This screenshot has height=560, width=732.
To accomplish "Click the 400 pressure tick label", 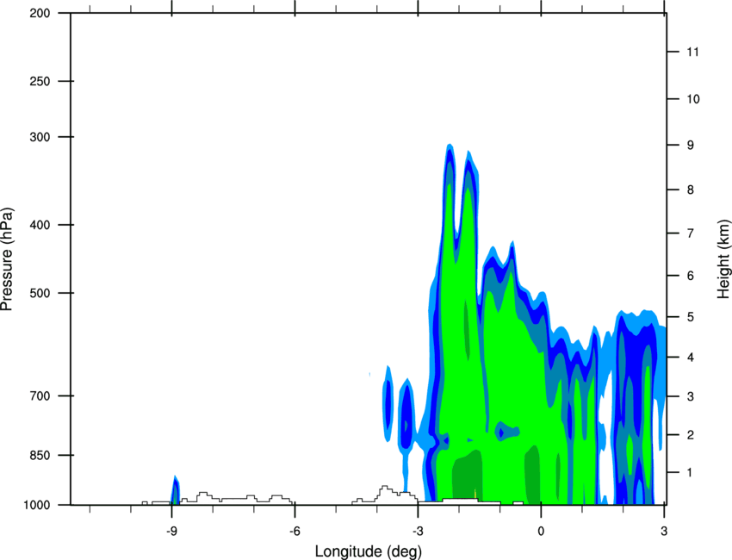I will click(x=40, y=225).
